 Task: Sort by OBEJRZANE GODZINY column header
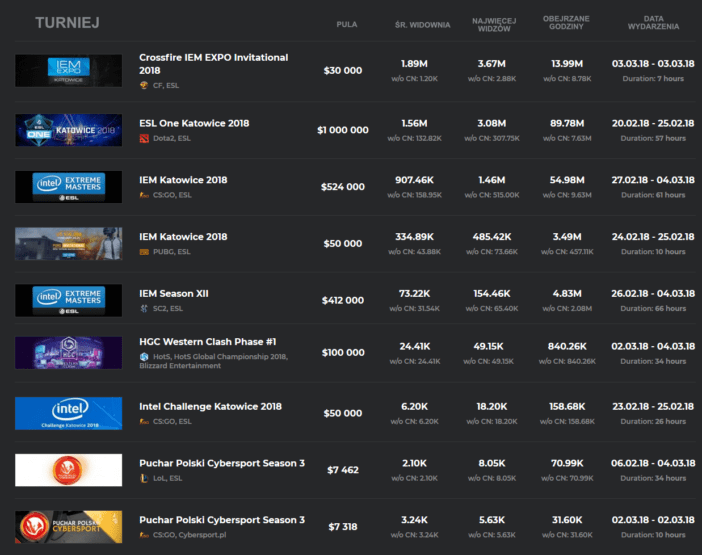566,23
